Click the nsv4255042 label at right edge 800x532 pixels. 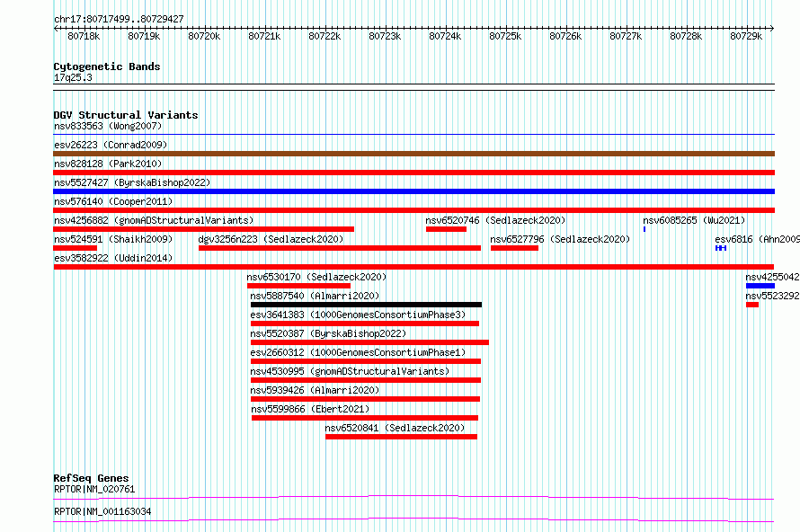pos(772,277)
